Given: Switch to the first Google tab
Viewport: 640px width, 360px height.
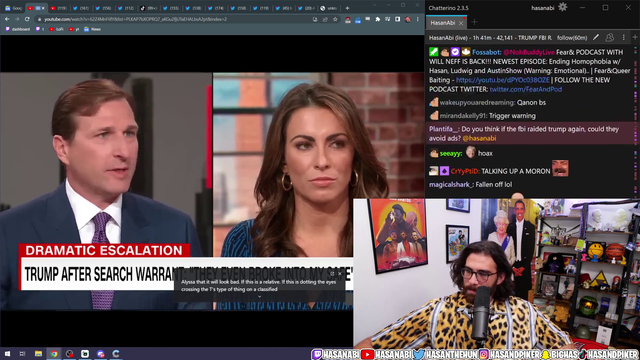Looking at the screenshot, I should point(13,8).
